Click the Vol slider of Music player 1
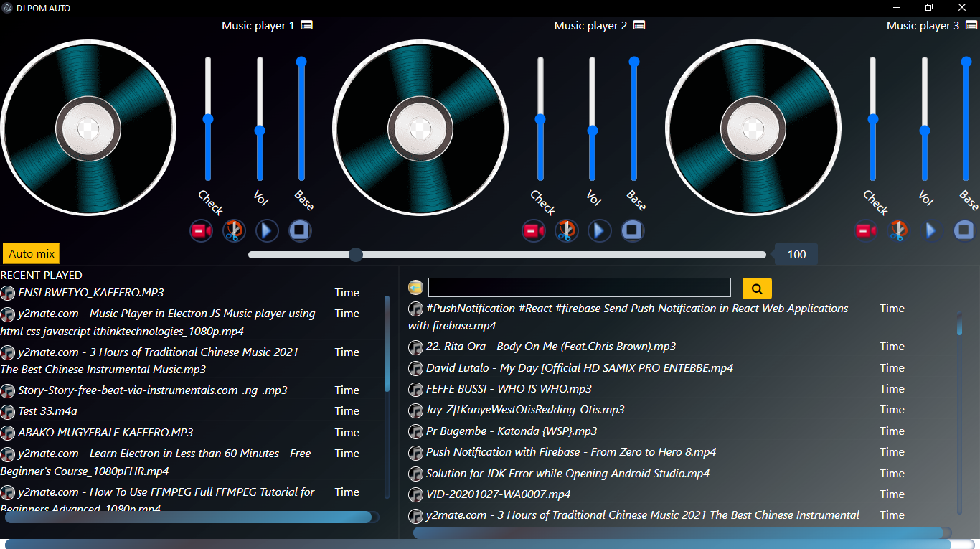980x549 pixels. [x=260, y=131]
